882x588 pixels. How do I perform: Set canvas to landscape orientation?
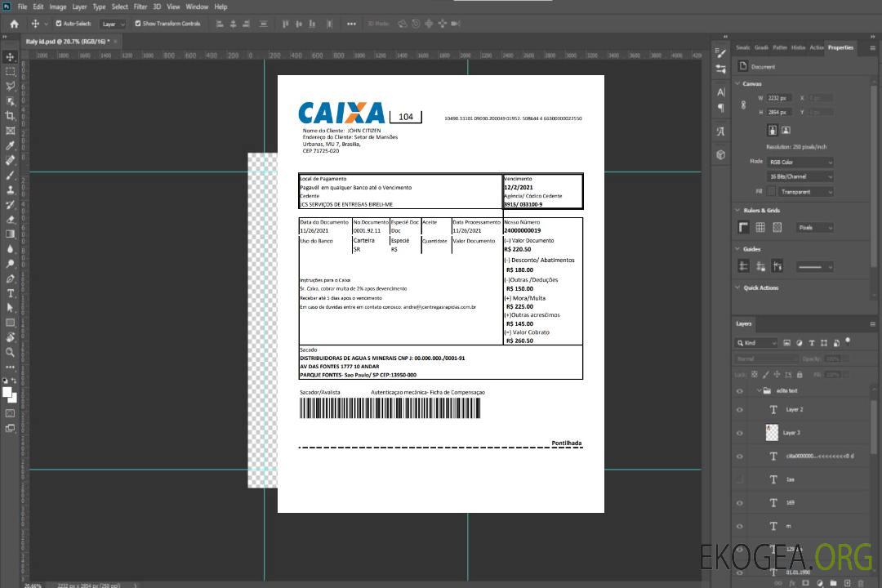(x=786, y=131)
